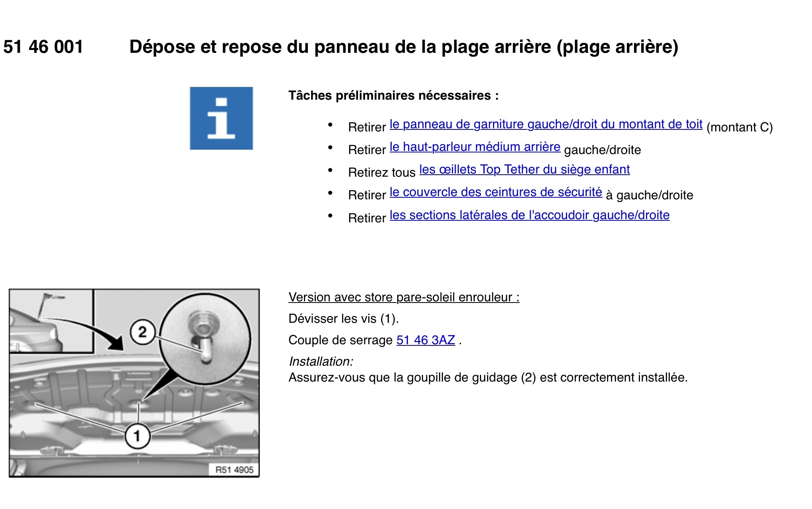Click the underlined 'Version avec store pare-soleil enrouleur' heading
The width and height of the screenshot is (812, 509).
coord(404,297)
